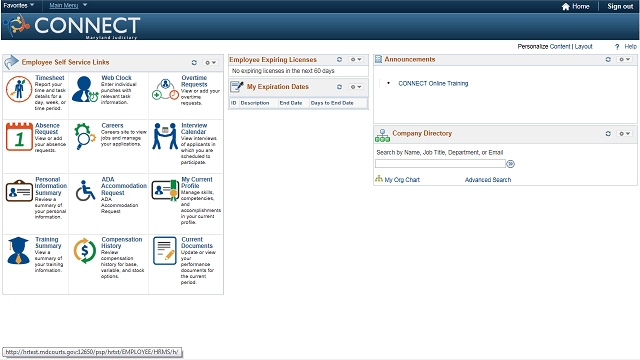
Task: Open the Help link
Action: coord(631,47)
